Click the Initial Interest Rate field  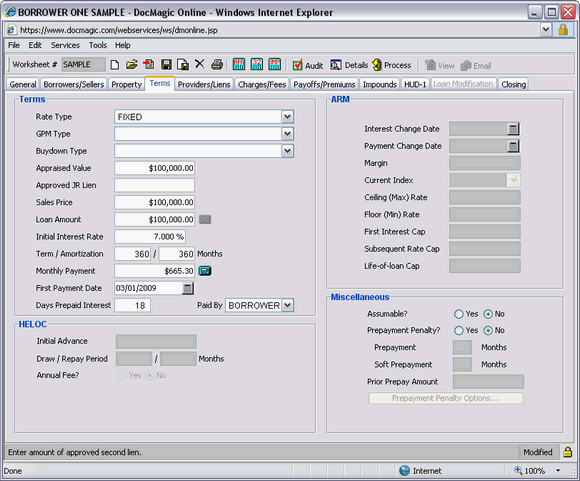[x=150, y=236]
